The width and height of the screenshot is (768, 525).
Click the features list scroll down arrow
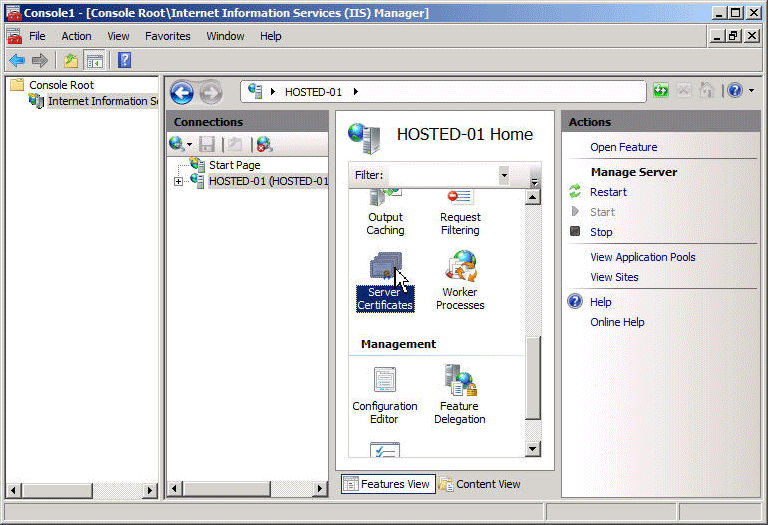click(x=533, y=449)
